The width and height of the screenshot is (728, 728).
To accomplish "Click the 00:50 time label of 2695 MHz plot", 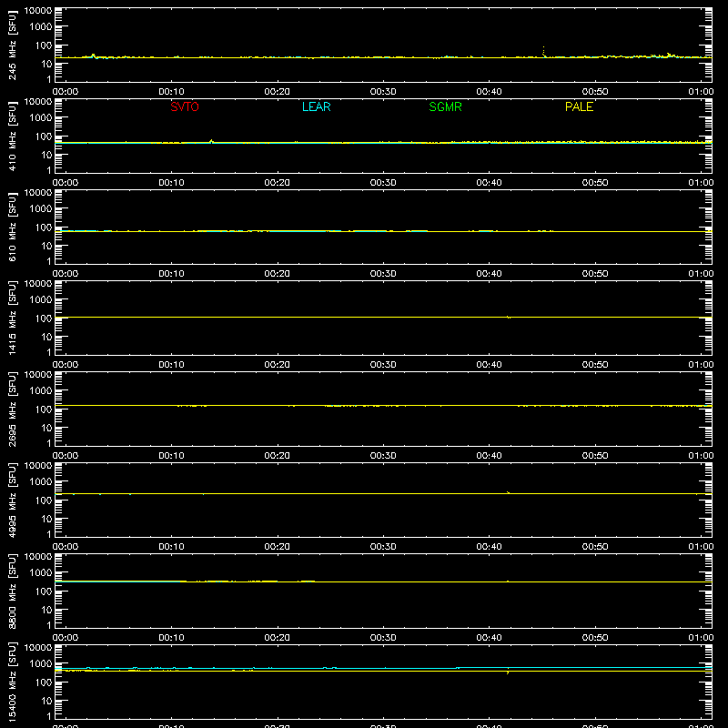I will 595,456.
